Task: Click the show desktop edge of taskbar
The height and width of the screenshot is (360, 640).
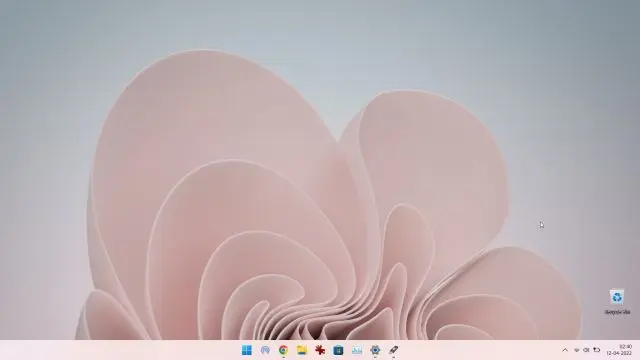Action: click(638, 350)
